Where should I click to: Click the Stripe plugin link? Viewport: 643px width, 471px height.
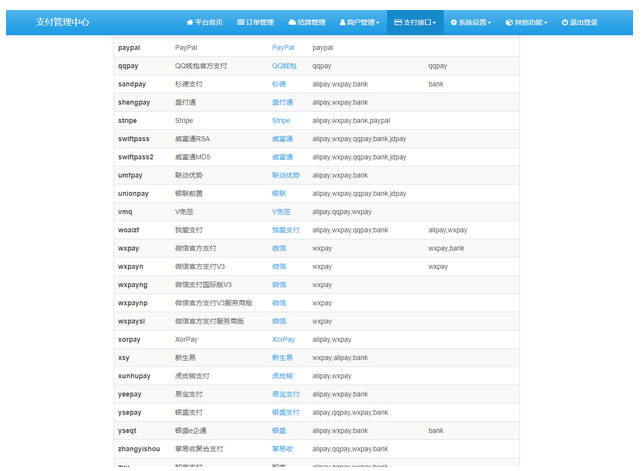[x=281, y=120]
